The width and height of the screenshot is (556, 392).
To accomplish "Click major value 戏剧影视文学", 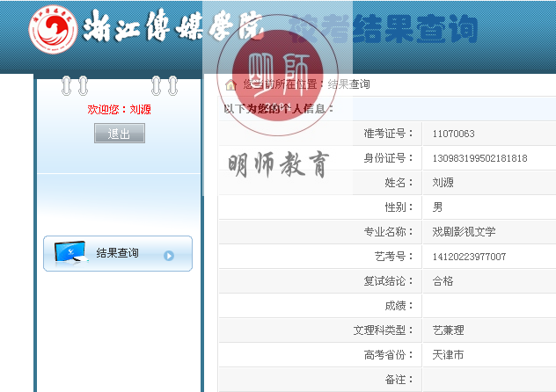I will [x=464, y=231].
